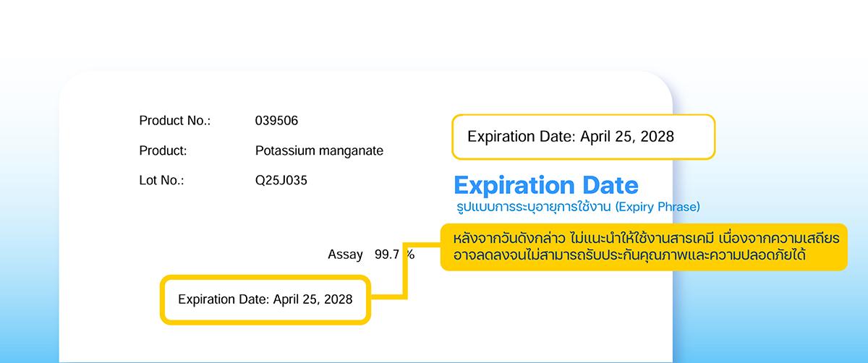Click the large blue 'Expiration Date' heading
This screenshot has width=868, height=363.
pyautogui.click(x=546, y=185)
